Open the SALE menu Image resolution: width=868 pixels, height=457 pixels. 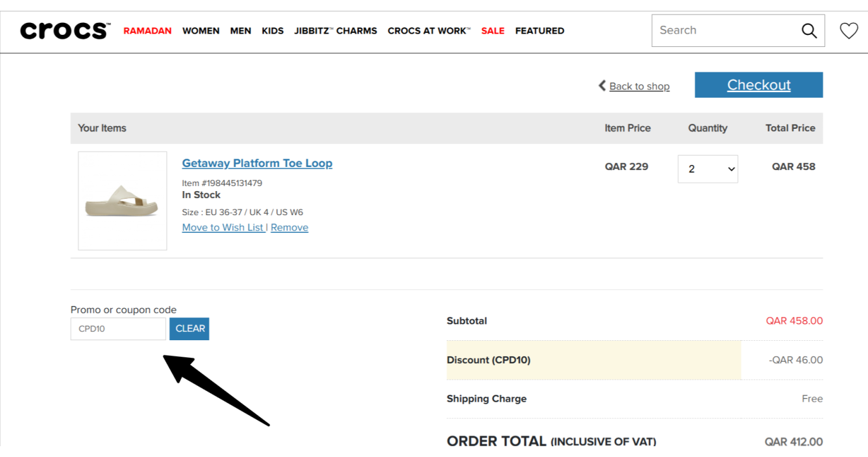click(493, 30)
